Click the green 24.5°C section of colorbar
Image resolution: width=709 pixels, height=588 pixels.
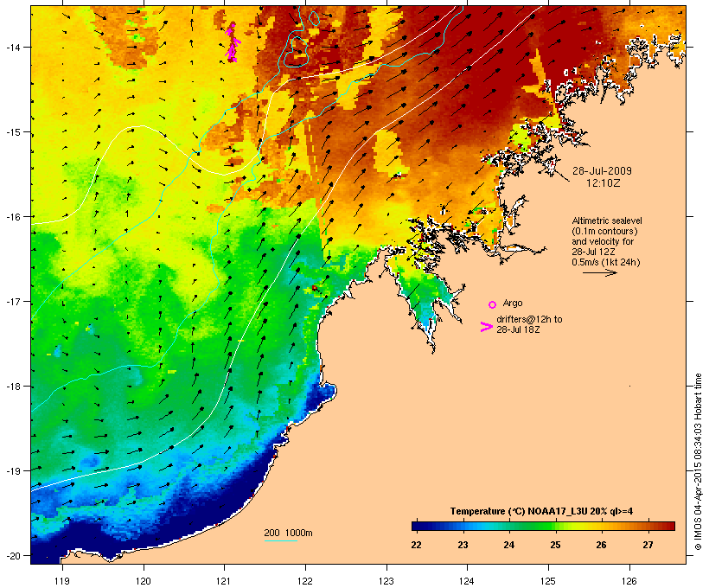pyautogui.click(x=533, y=526)
